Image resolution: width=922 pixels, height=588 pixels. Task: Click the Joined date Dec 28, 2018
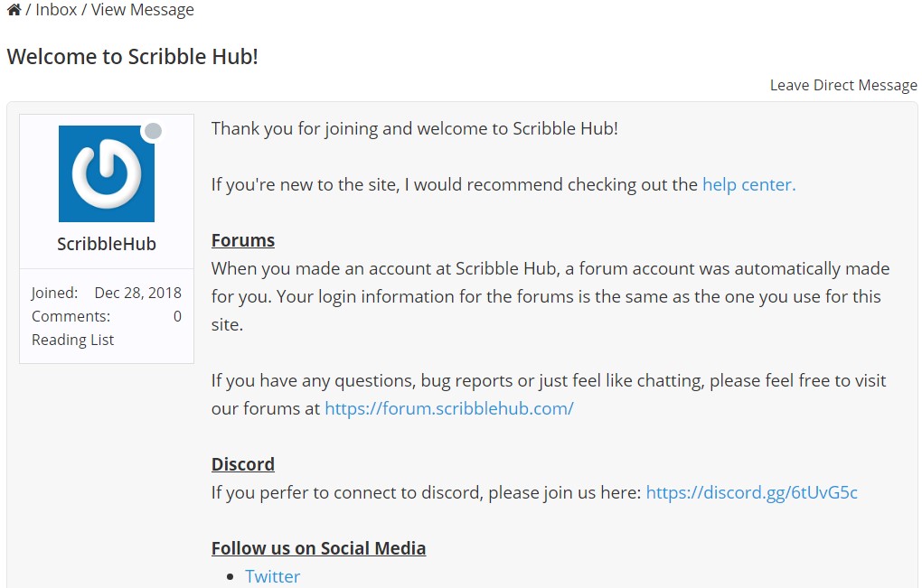point(137,293)
